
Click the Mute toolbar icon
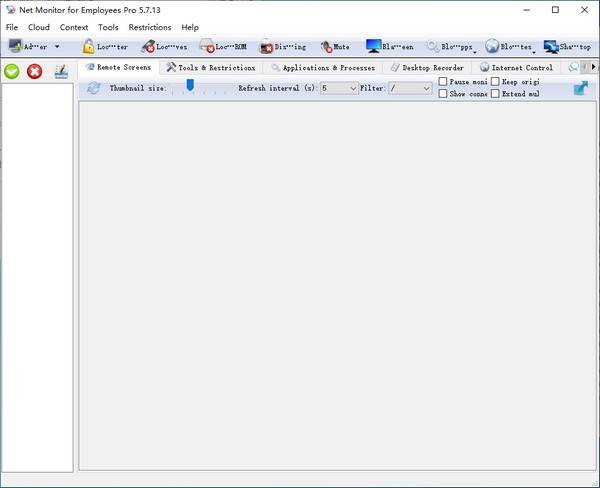click(x=327, y=46)
